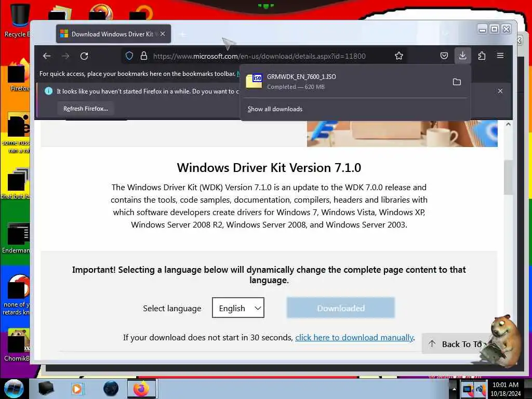Click the Firefox taskbar button
This screenshot has height=399, width=532.
click(x=141, y=389)
